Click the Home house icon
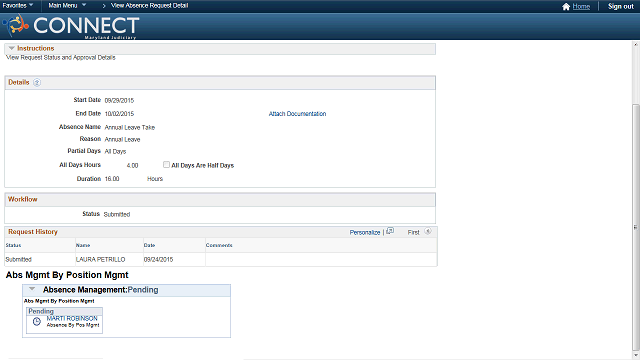 (x=566, y=7)
